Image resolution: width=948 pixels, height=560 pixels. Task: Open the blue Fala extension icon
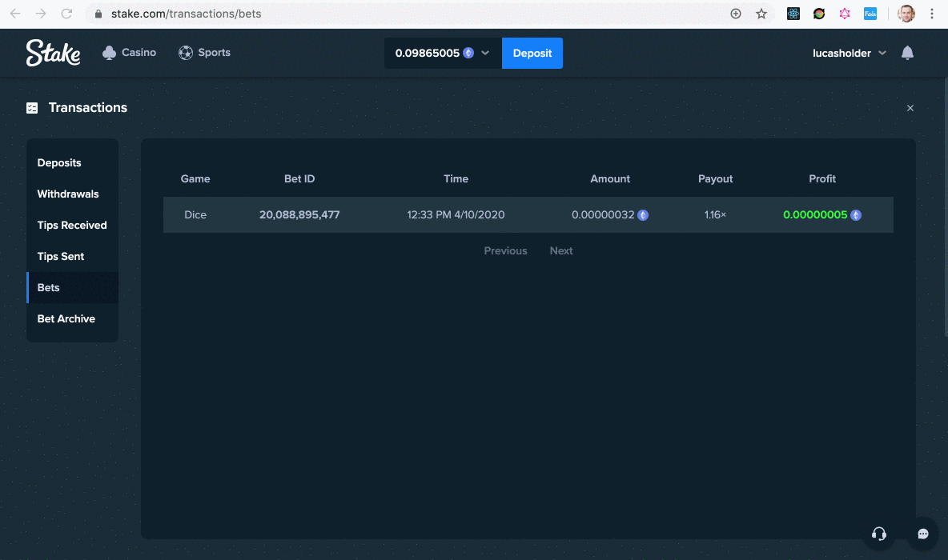(870, 14)
